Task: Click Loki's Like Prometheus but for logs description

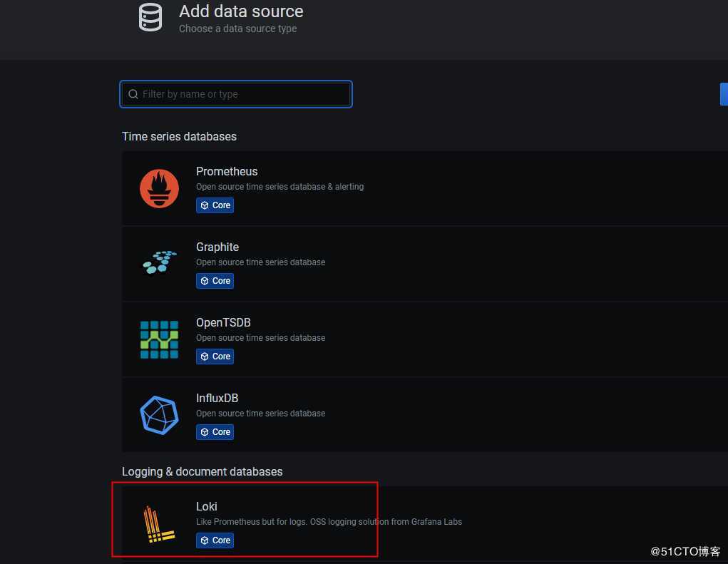Action: [329, 522]
